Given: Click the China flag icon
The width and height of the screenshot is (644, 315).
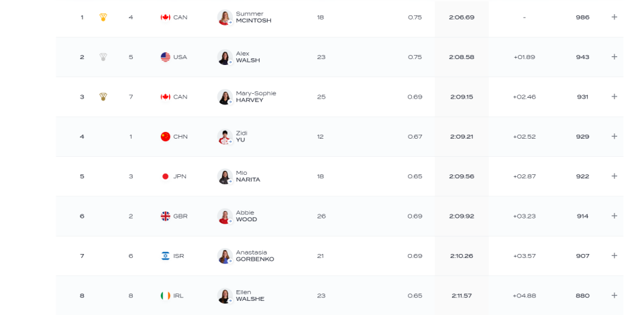Looking at the screenshot, I should pos(166,137).
